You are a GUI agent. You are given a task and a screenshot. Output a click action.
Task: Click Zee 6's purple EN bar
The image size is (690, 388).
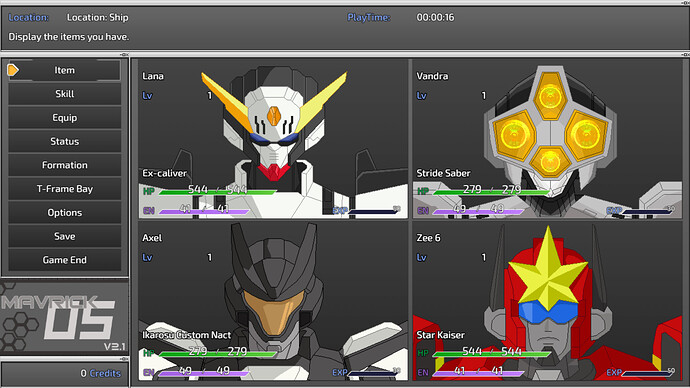[478, 373]
